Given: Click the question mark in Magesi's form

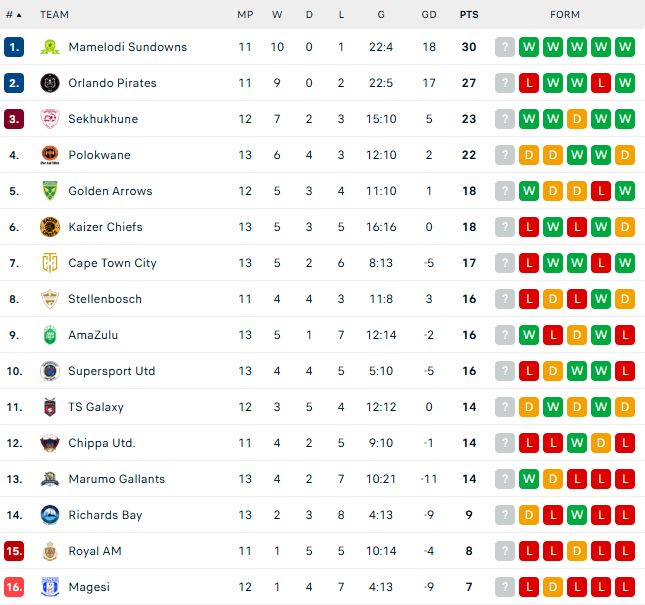Looking at the screenshot, I should pos(505,587).
